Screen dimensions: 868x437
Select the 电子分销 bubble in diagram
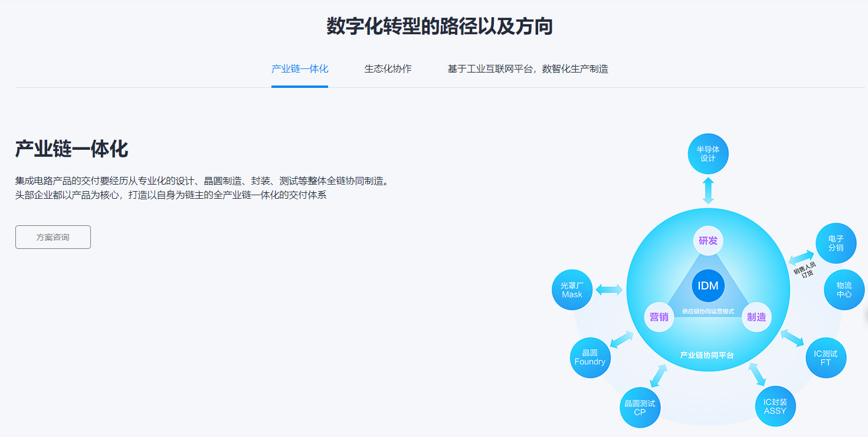coord(836,244)
